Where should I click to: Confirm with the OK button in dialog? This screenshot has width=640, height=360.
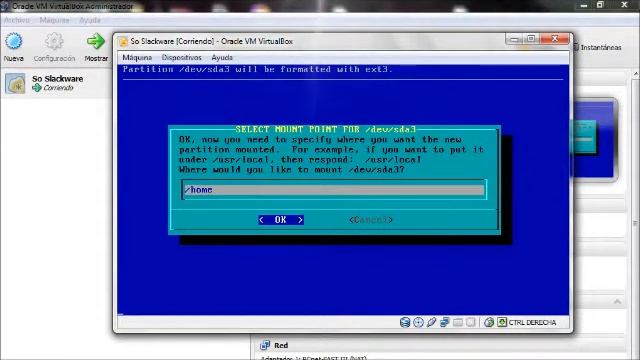point(281,220)
